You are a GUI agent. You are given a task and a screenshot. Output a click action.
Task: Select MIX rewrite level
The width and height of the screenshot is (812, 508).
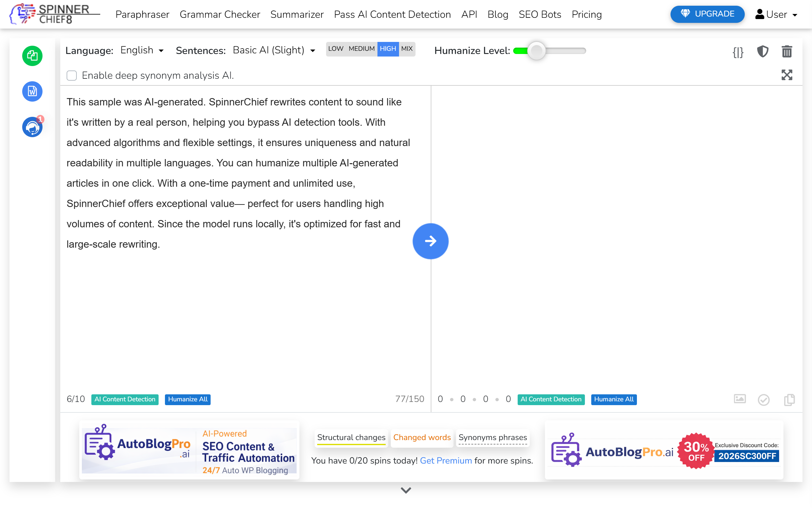point(407,49)
